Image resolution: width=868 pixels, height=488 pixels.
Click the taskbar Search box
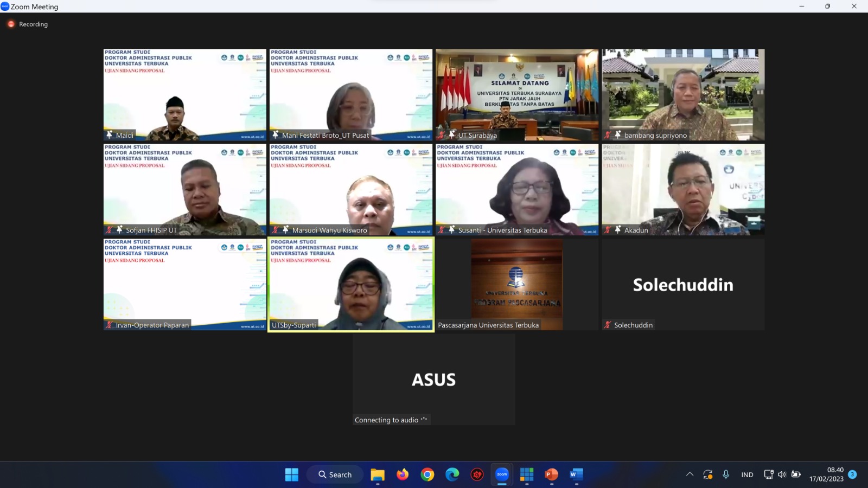click(x=335, y=474)
